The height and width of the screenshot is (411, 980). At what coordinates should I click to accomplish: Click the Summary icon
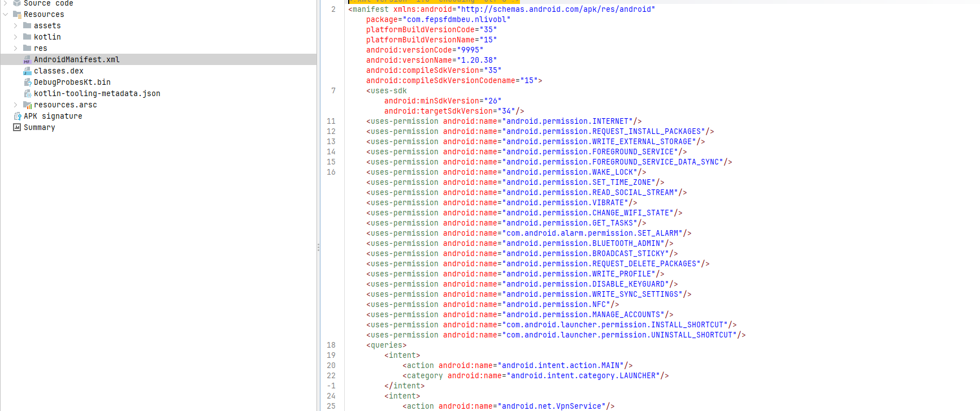(17, 127)
